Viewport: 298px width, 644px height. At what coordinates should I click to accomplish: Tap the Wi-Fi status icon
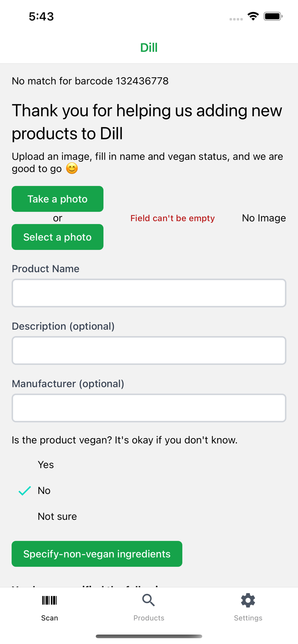click(253, 16)
